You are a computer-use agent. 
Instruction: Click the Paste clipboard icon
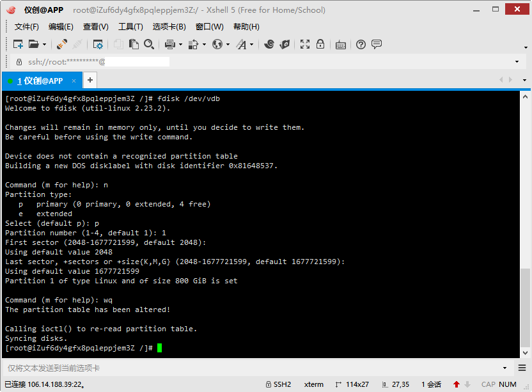coord(134,44)
